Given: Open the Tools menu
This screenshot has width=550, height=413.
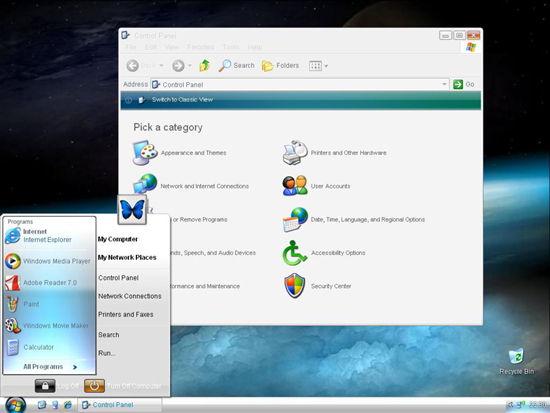Looking at the screenshot, I should 231,47.
